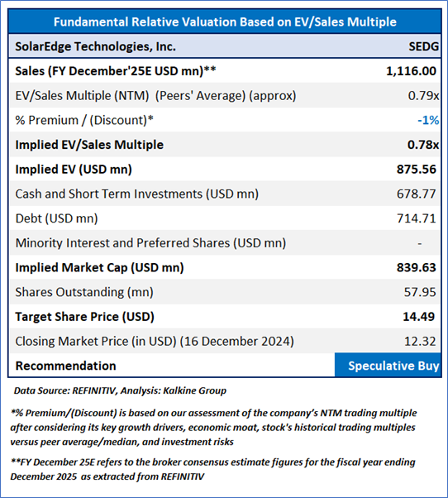Click Minority Interest and Preferred Shares row
Screen dimensions: 448x498
(225, 243)
